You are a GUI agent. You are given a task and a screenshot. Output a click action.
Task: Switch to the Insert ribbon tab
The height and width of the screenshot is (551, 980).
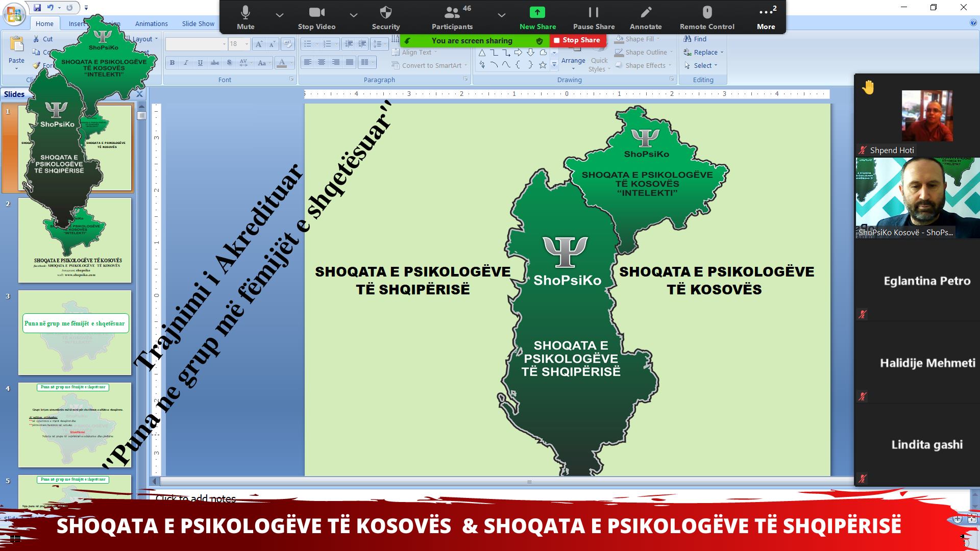tap(77, 23)
